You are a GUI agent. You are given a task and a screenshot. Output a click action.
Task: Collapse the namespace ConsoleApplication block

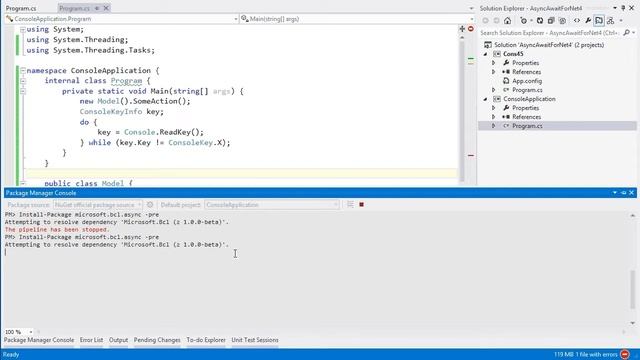tap(23, 71)
